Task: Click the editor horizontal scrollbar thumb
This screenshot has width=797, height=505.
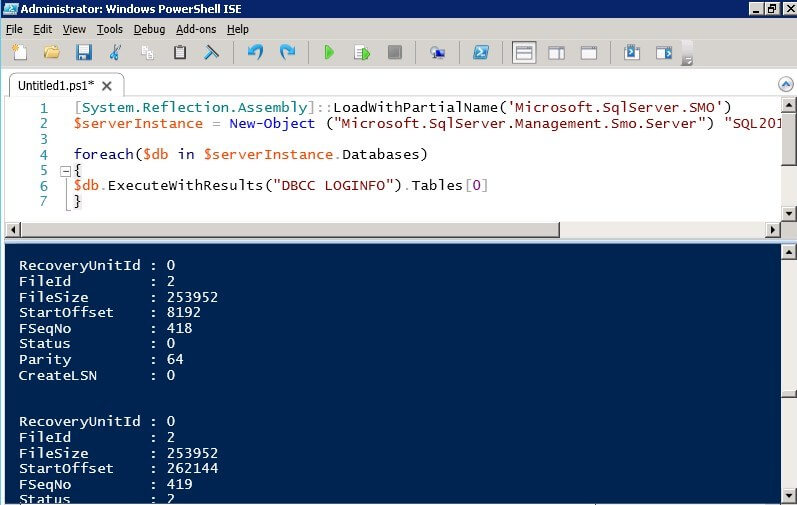Action: 290,230
